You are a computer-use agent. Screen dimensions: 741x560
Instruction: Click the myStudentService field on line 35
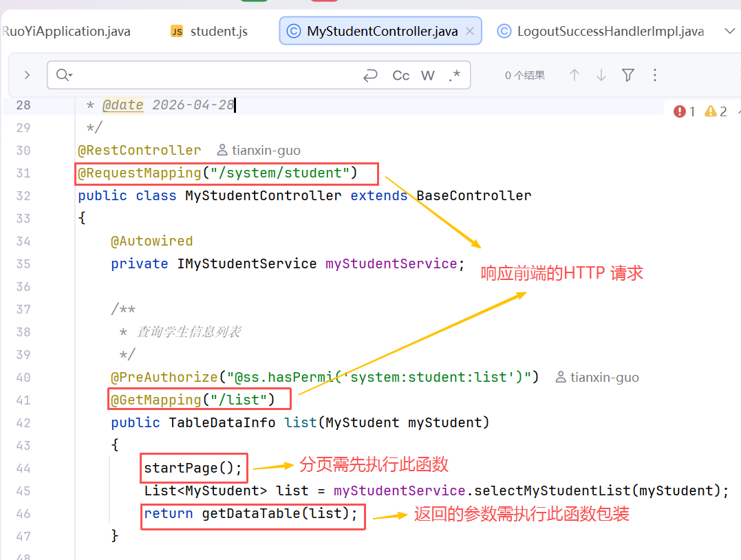[x=391, y=263]
